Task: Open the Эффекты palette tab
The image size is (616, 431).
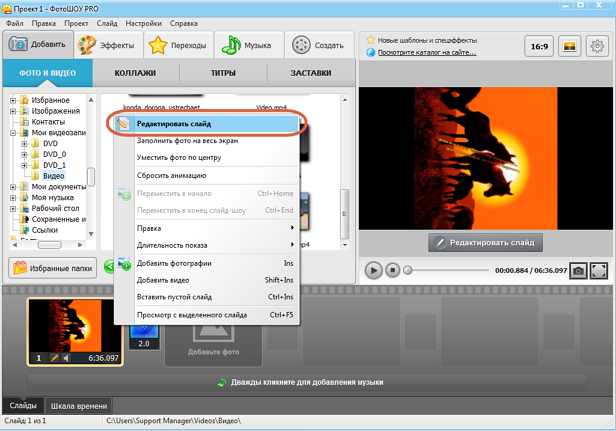Action: tap(107, 45)
